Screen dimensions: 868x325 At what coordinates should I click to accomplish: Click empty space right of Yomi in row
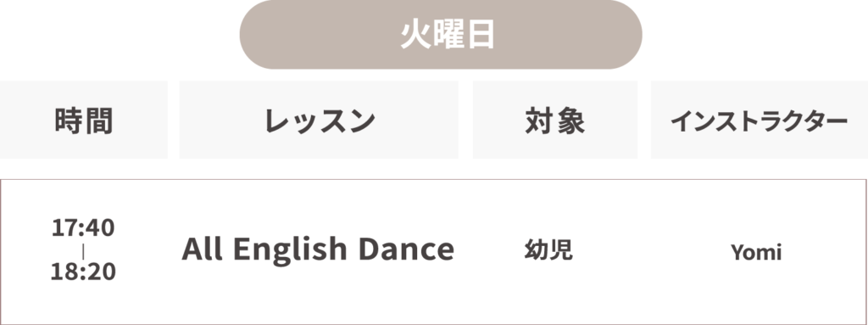coord(825,252)
